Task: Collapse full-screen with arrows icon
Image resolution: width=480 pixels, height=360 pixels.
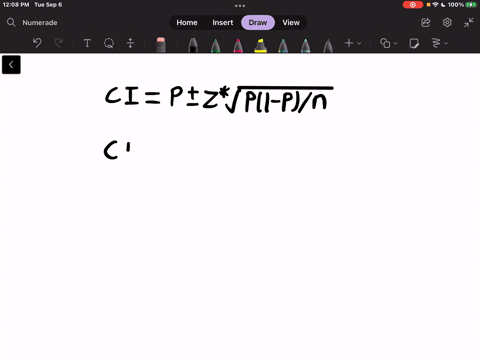Action: click(469, 23)
